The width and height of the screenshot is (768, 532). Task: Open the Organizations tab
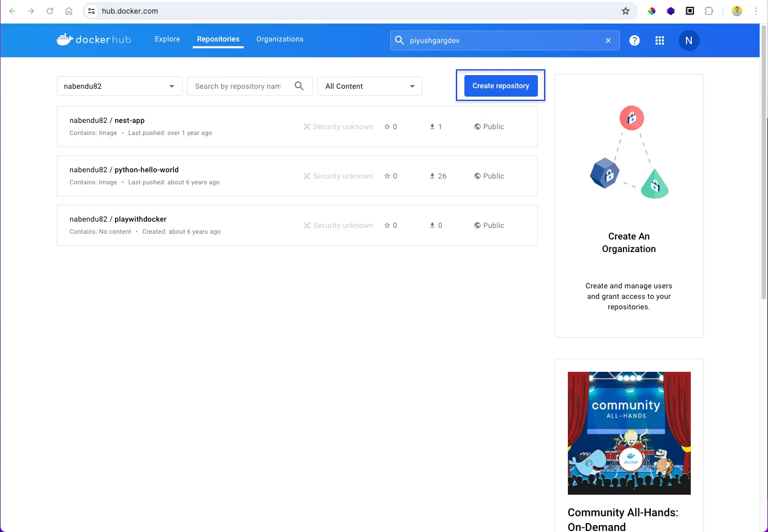(280, 39)
